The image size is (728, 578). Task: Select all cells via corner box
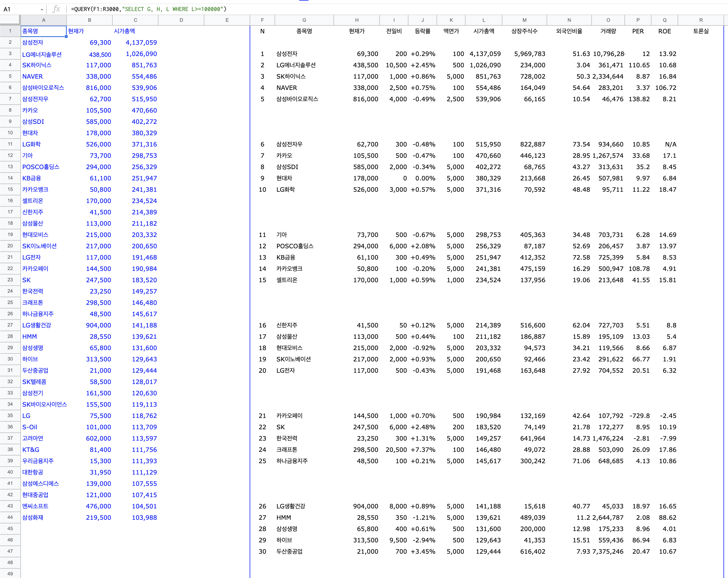pyautogui.click(x=10, y=20)
